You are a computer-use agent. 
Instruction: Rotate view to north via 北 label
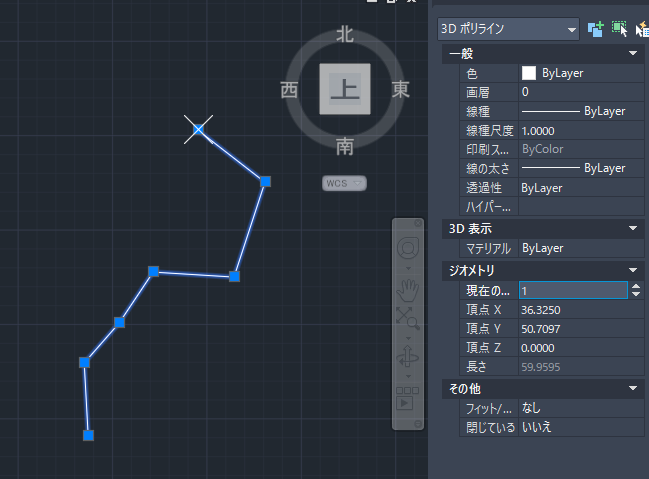tap(345, 35)
